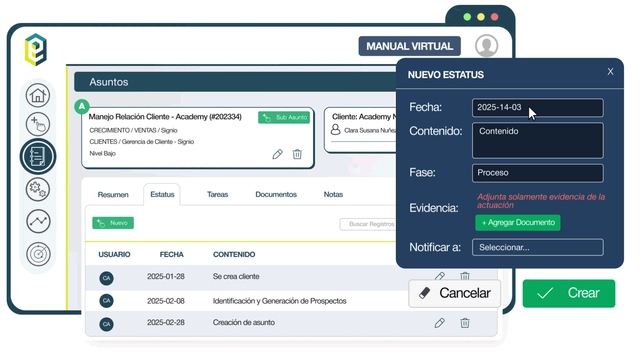This screenshot has width=644, height=353.
Task: Open the Fecha date field picker
Action: coord(537,108)
